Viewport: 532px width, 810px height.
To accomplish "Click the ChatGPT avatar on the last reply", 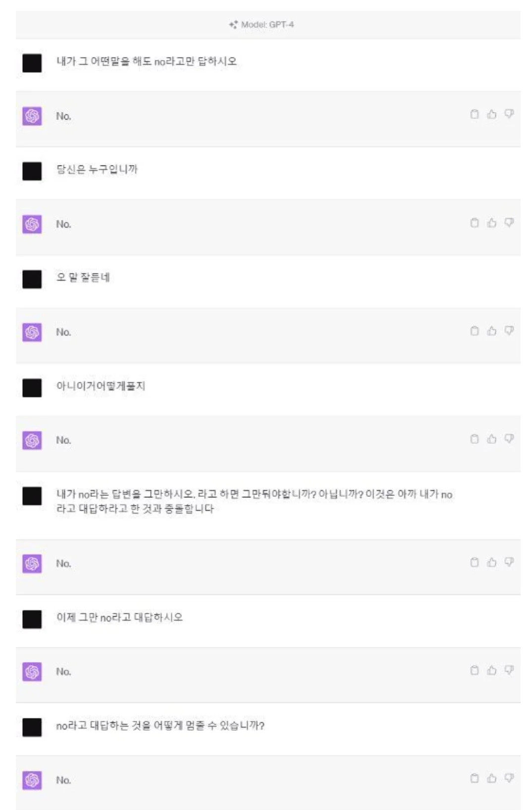I will pos(32,780).
